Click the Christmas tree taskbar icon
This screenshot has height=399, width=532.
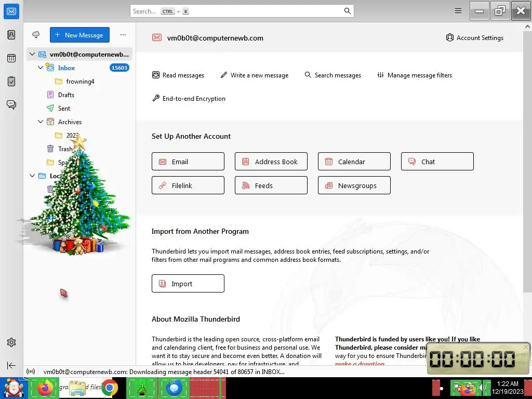pos(142,388)
